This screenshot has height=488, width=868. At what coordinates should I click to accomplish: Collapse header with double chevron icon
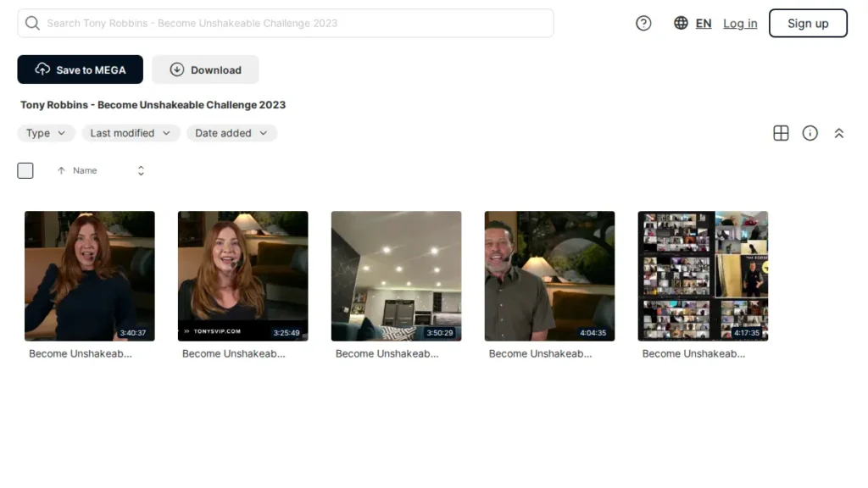pos(838,133)
